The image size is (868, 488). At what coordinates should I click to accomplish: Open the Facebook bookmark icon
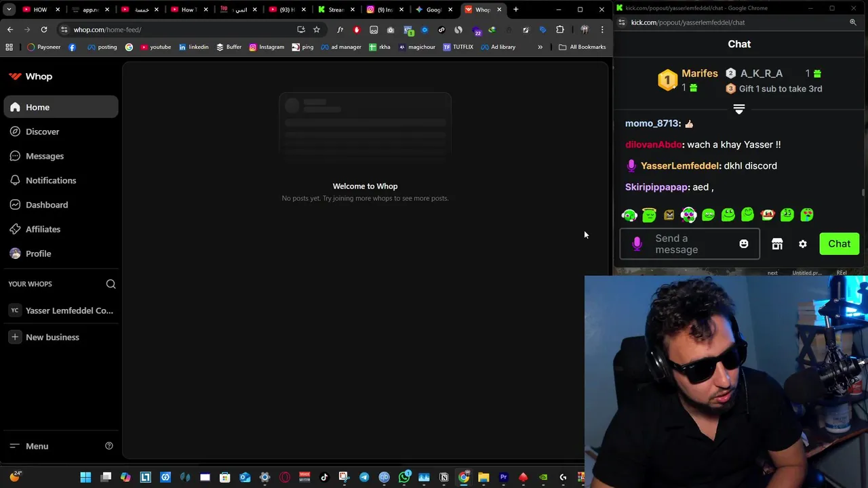73,47
